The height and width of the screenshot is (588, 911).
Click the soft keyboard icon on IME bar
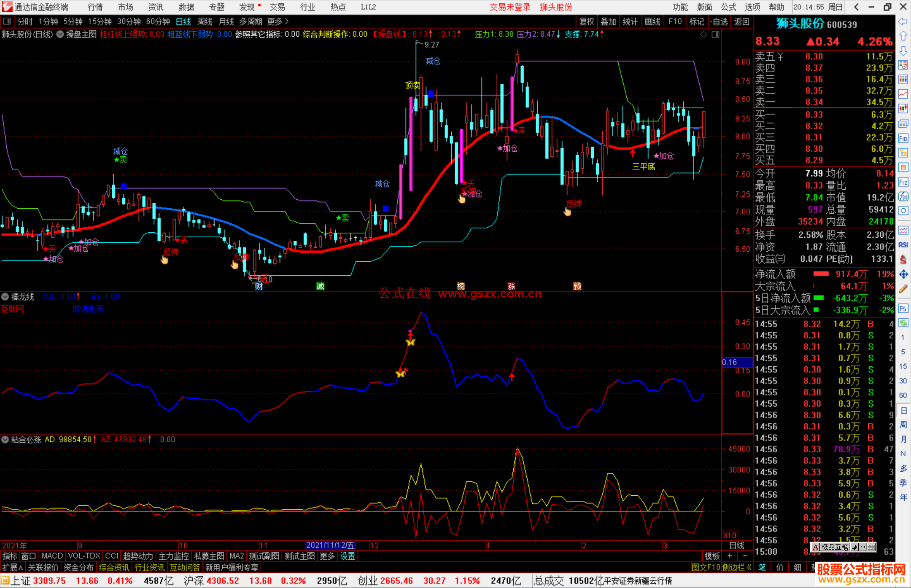(x=871, y=547)
